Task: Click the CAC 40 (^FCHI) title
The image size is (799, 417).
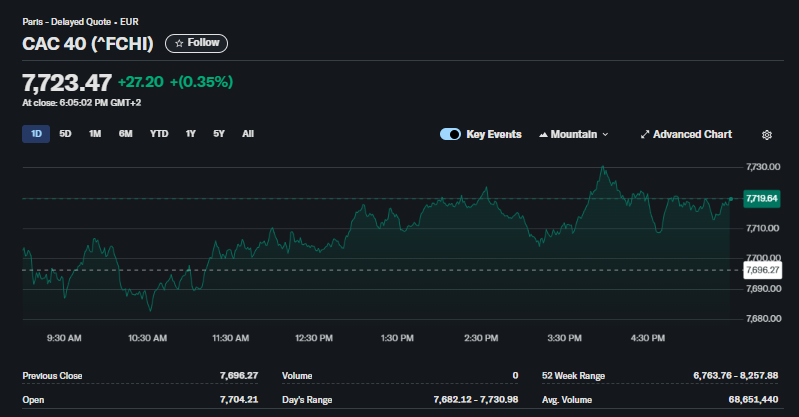Action: (88, 44)
